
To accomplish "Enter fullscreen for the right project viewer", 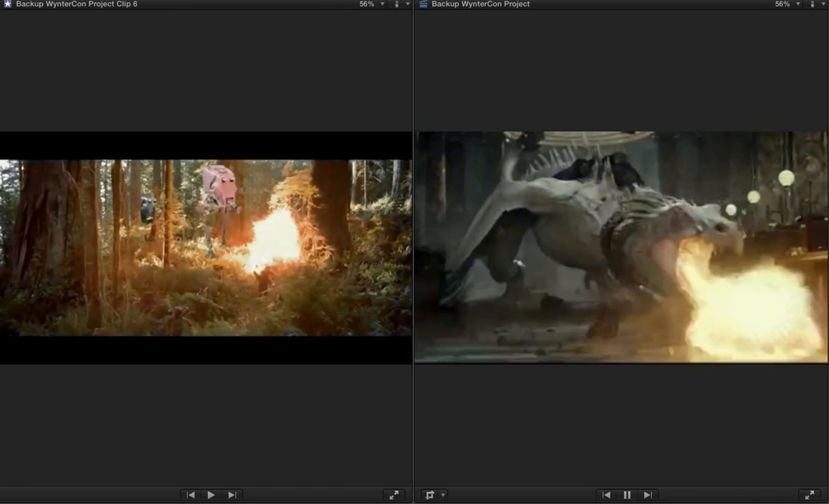I will pos(809,495).
